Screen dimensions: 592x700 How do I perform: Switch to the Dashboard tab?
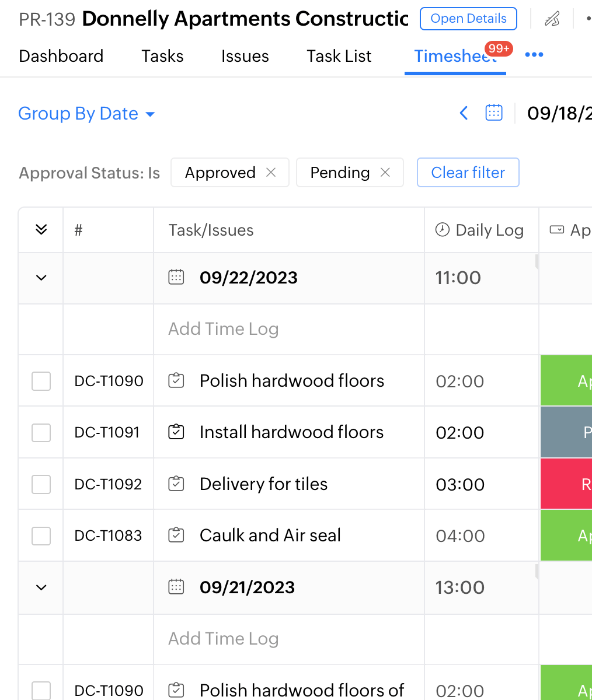61,56
